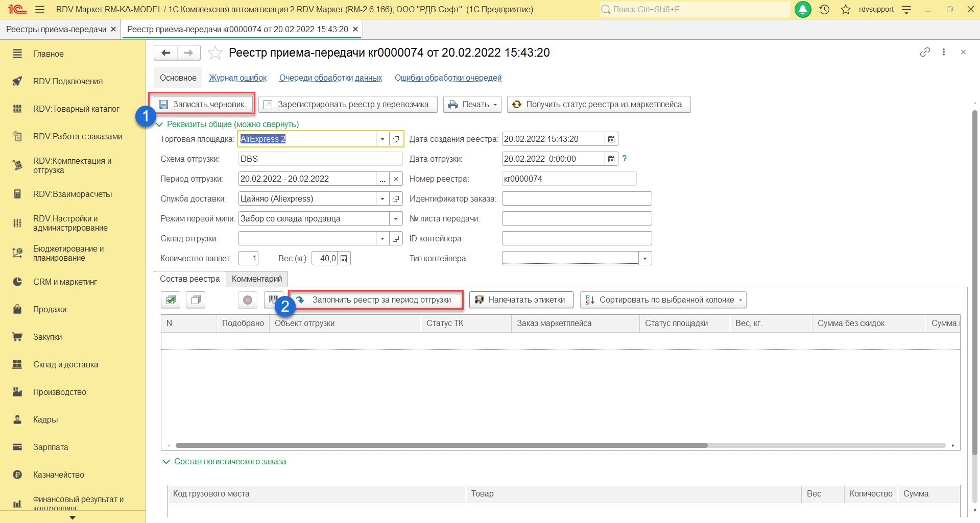Viewport: 980px width, 523px height.
Task: Click the uncheck all rows button
Action: point(196,300)
